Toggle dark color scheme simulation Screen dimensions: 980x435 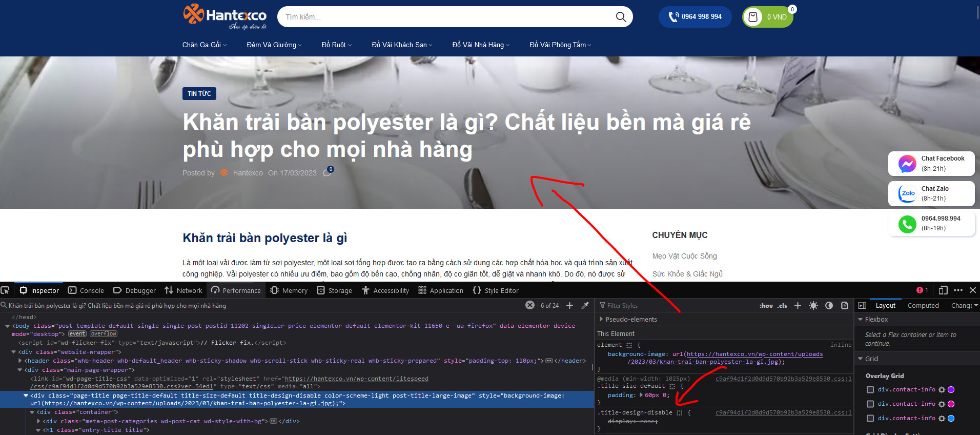click(829, 306)
